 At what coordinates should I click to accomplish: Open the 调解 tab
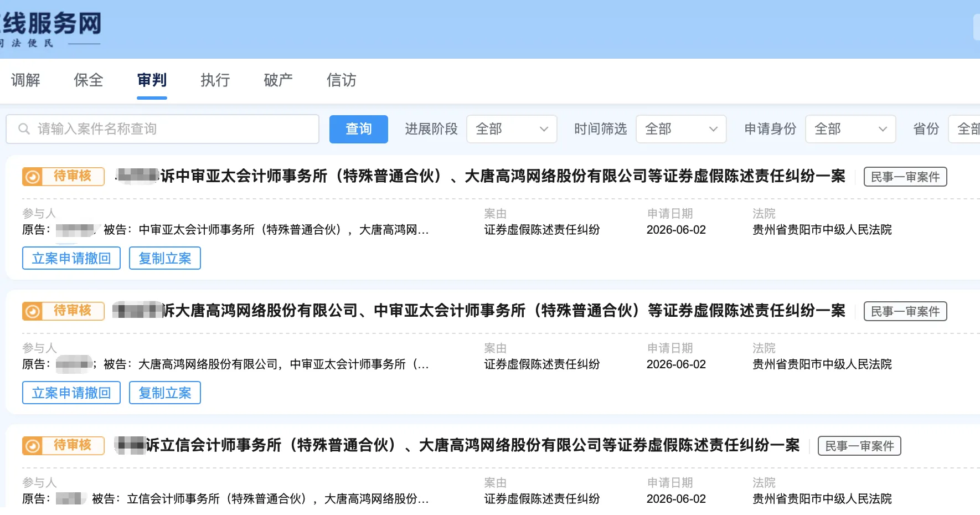[x=25, y=80]
